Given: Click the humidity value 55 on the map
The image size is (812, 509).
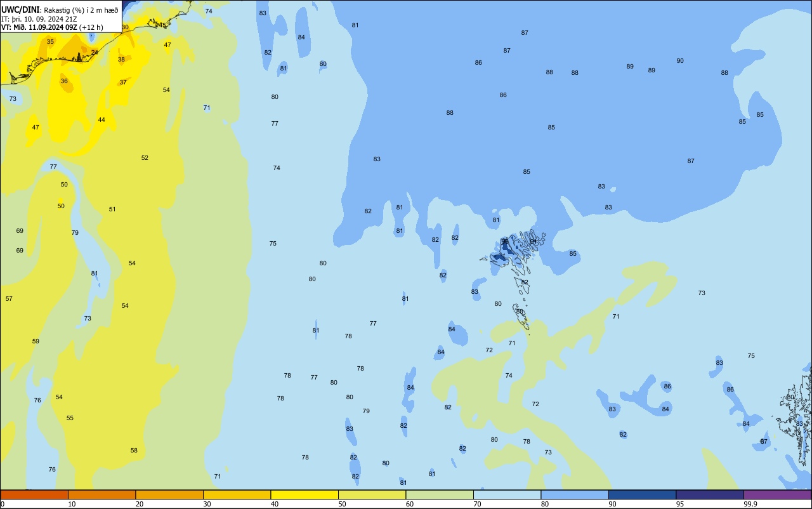Looking at the screenshot, I should 70,418.
